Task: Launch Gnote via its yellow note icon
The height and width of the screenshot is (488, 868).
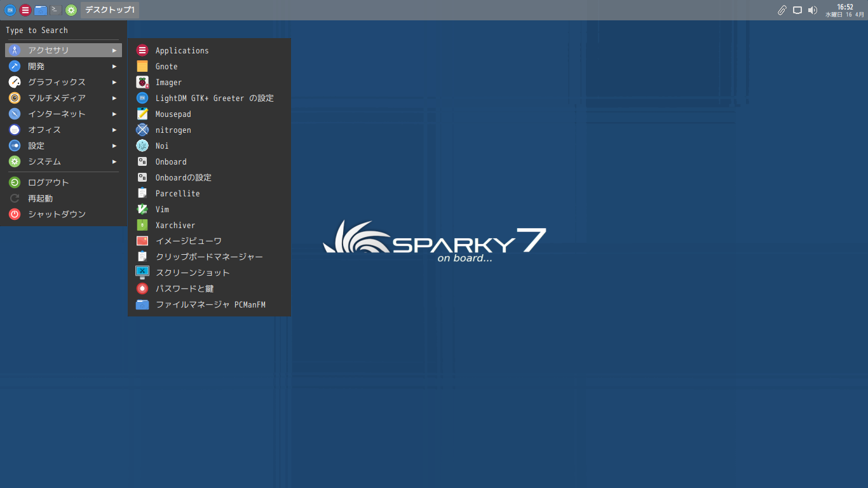Action: (142, 66)
